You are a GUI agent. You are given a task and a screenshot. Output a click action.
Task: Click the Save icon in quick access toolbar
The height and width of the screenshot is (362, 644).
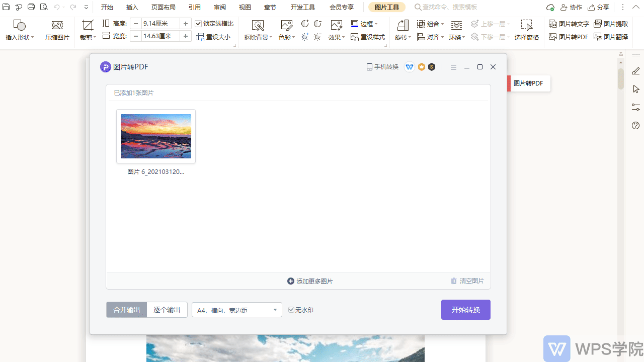[x=6, y=7]
